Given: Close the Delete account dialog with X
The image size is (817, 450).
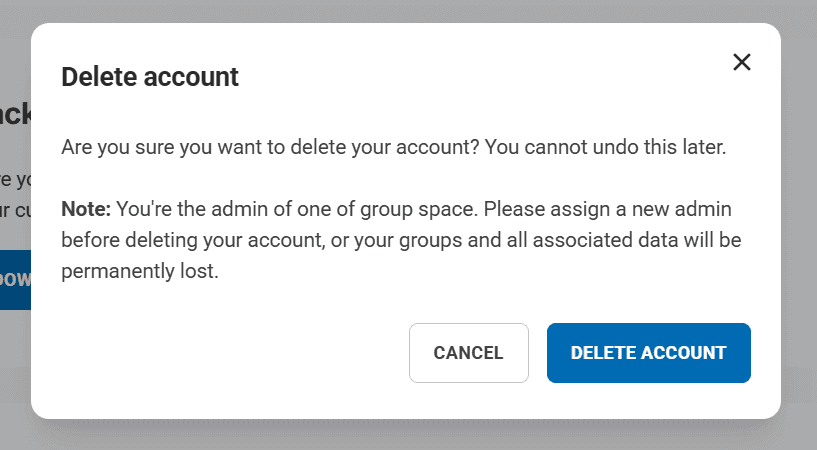Looking at the screenshot, I should [741, 62].
